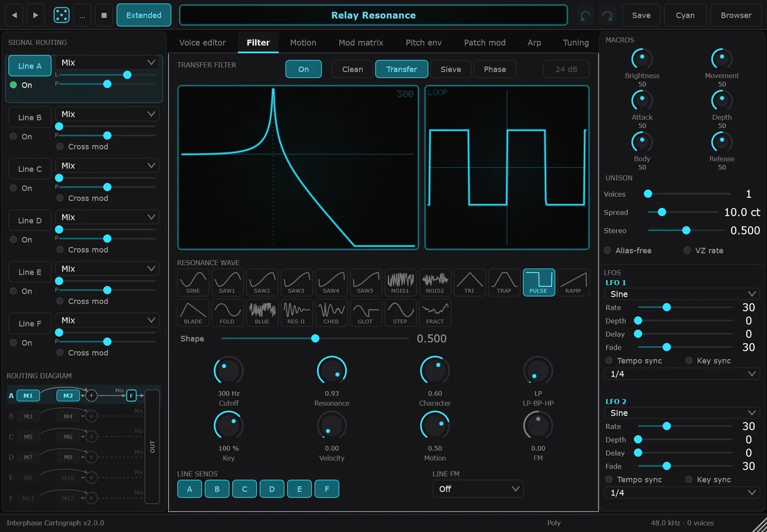Select the BLADE waveform
767x532 pixels.
[193, 313]
